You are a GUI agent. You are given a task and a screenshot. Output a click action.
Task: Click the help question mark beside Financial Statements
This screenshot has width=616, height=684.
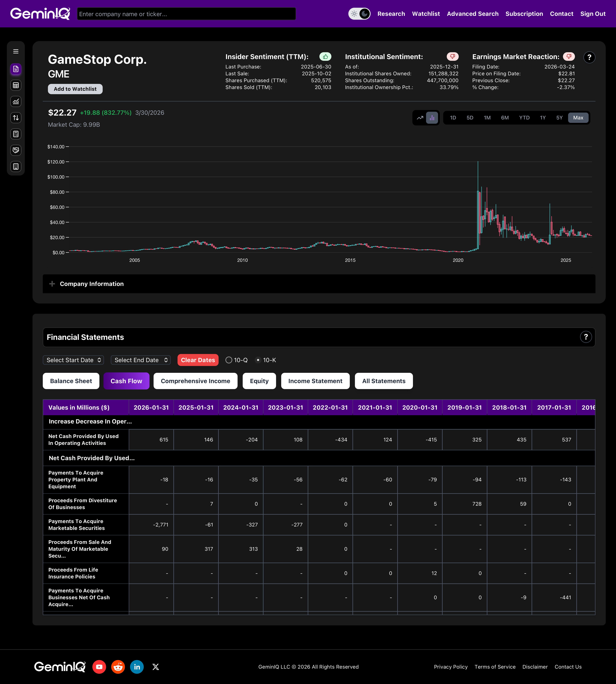point(586,337)
